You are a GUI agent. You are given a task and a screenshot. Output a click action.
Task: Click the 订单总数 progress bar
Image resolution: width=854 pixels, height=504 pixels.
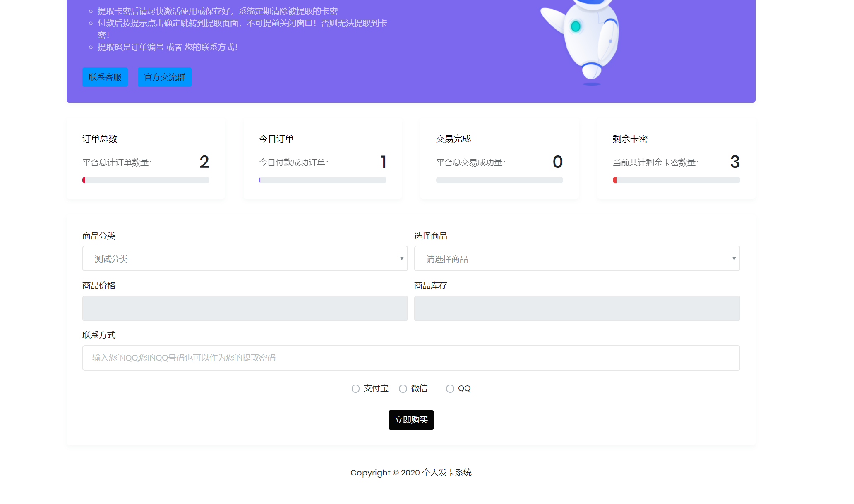pos(146,180)
